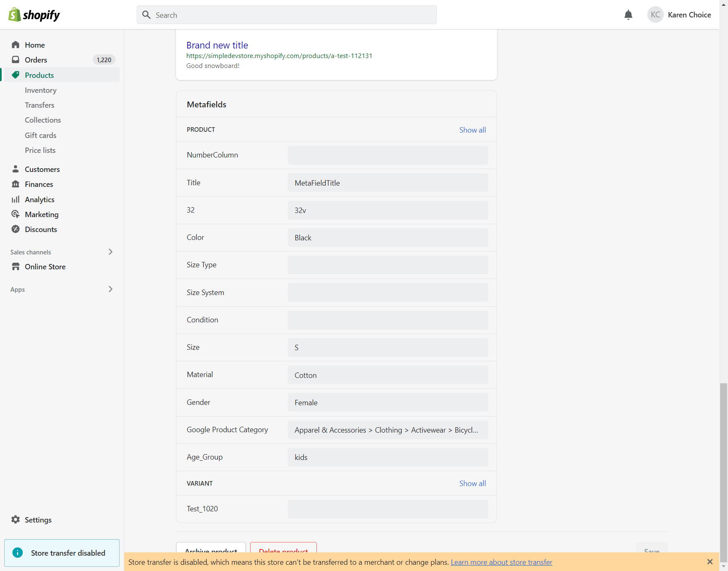728x571 pixels.
Task: Click the Discounts badge icon
Action: [16, 229]
